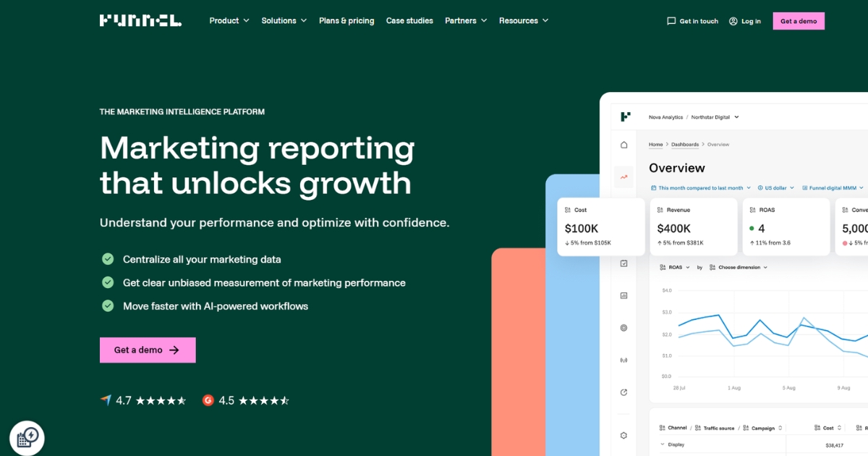Screen dimensions: 868x456
Task: Click the settings gear in dashboard sidebar
Action: point(624,435)
